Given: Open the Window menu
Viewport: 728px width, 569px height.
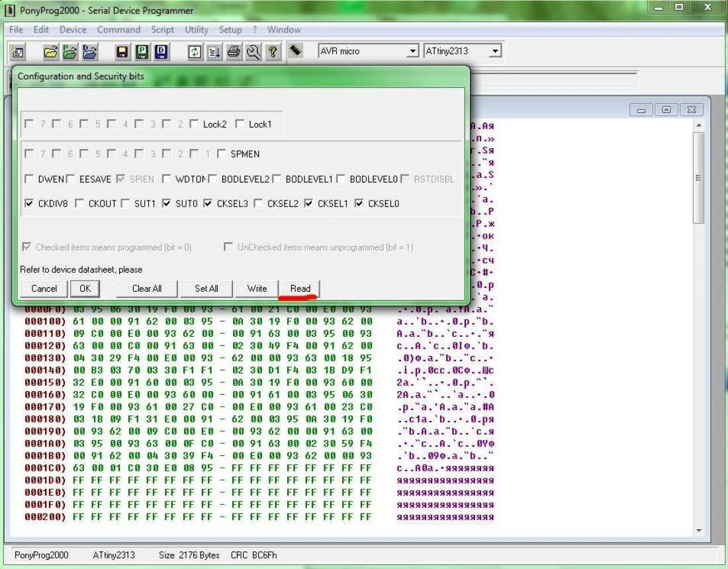Looking at the screenshot, I should (284, 30).
